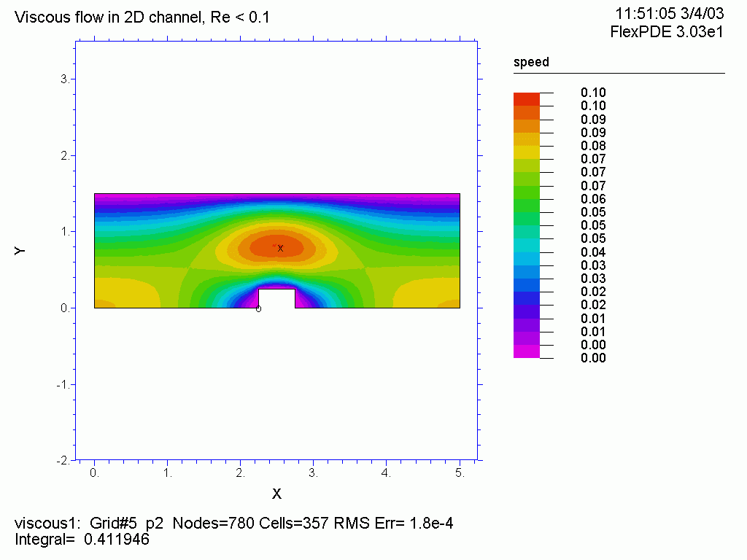Click the 'FlexPDE 3.03e1' version label

(666, 32)
